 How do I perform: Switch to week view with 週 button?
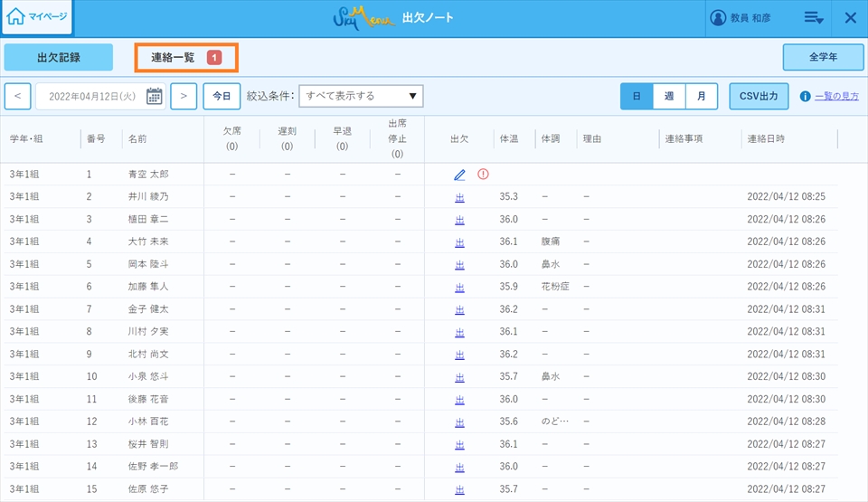[668, 96]
